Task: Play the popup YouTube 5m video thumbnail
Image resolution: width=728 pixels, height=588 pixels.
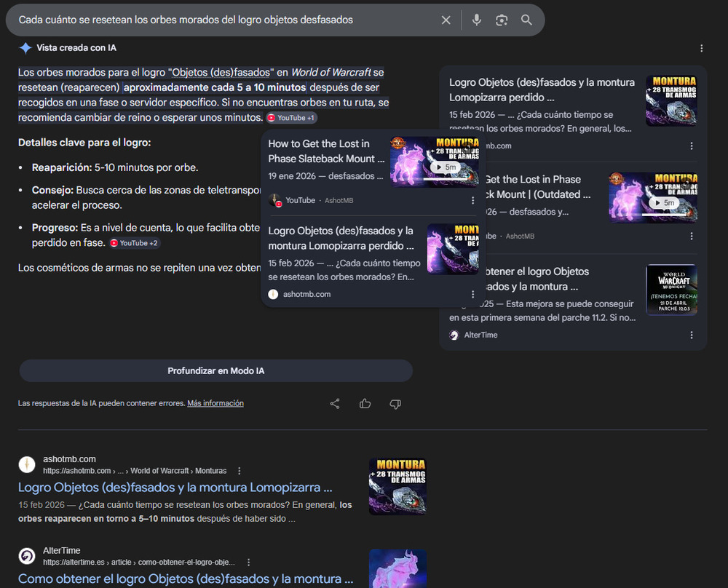Action: coord(434,162)
